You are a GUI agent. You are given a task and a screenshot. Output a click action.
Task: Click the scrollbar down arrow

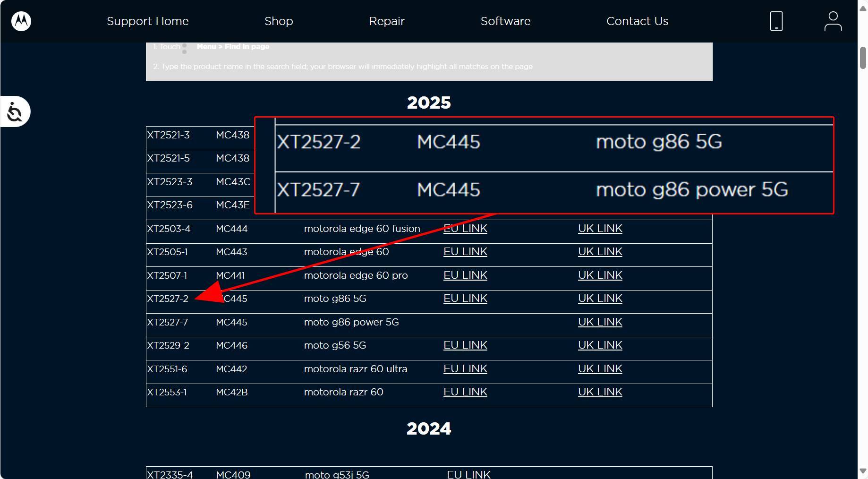[x=863, y=471]
